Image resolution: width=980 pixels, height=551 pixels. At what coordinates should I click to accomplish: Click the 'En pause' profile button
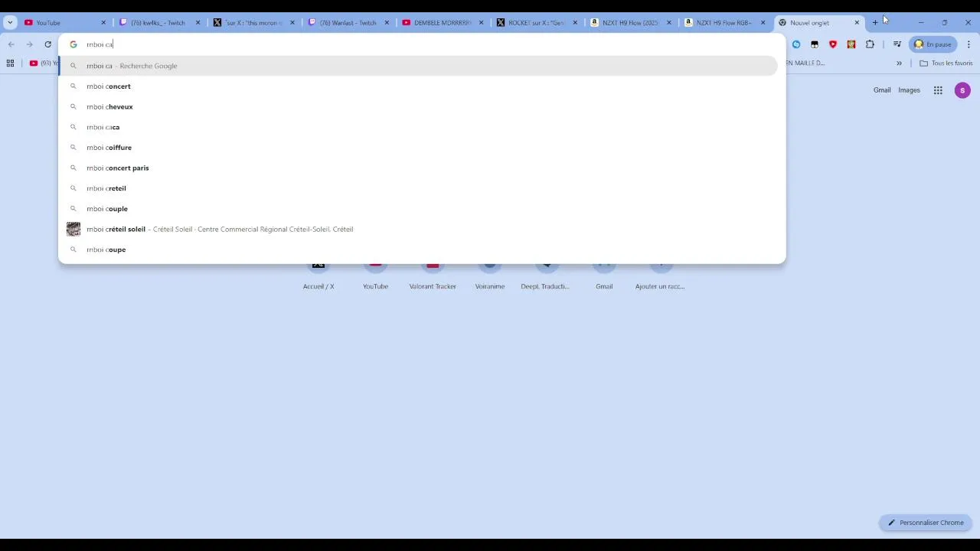point(933,44)
